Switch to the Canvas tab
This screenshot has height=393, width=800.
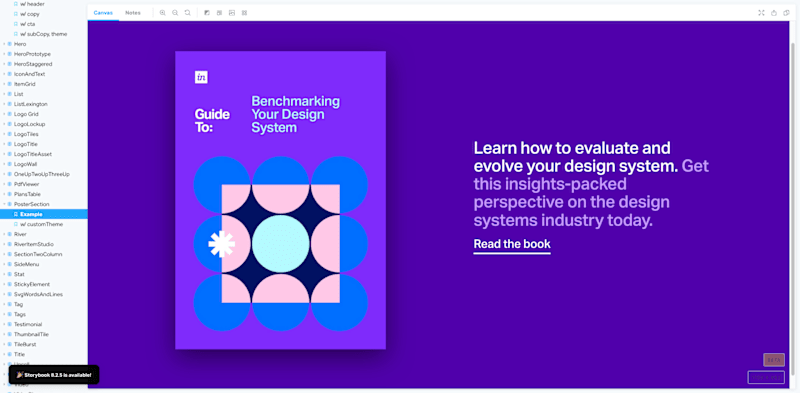pos(103,13)
